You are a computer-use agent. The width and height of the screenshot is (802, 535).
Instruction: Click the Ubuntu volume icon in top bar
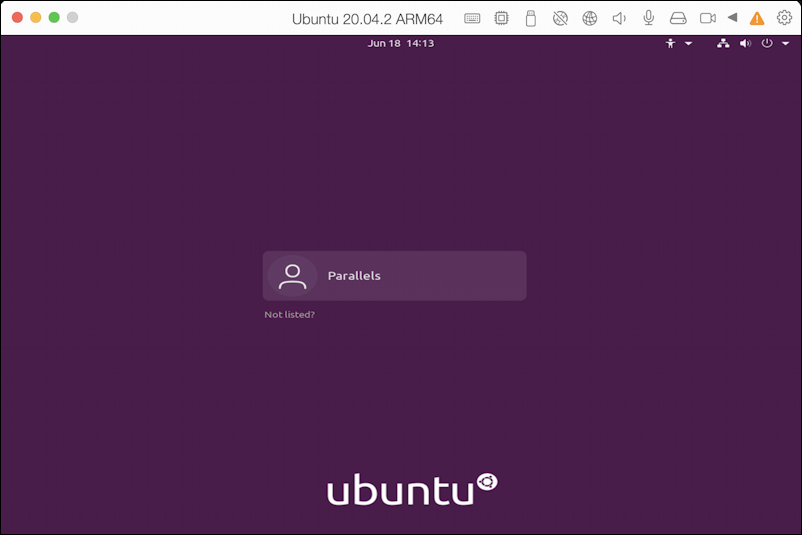pos(745,43)
